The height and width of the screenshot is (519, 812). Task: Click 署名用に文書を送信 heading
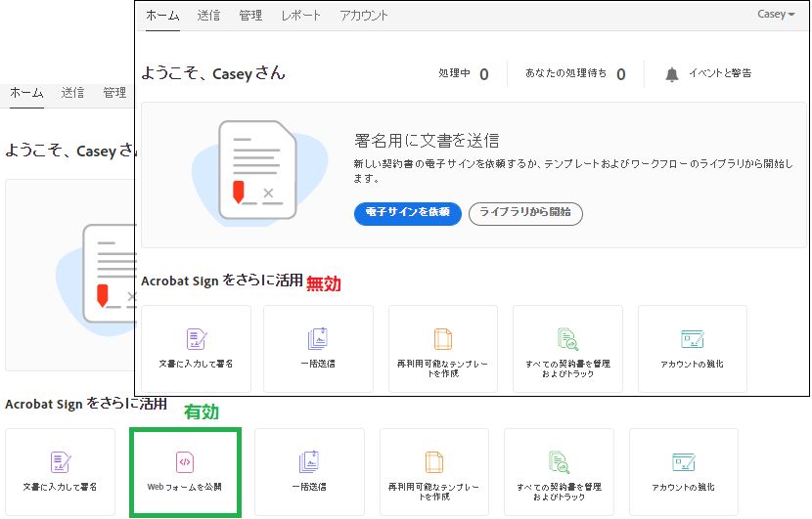point(427,141)
